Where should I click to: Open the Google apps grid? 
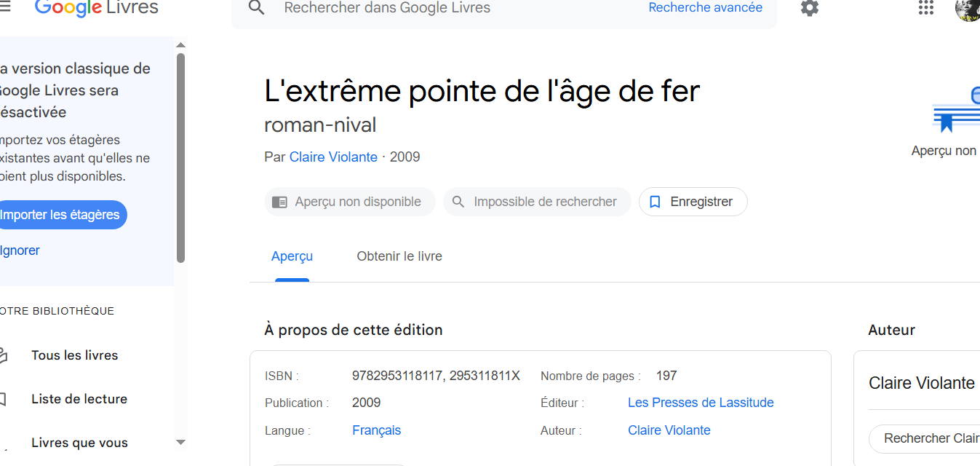[925, 8]
